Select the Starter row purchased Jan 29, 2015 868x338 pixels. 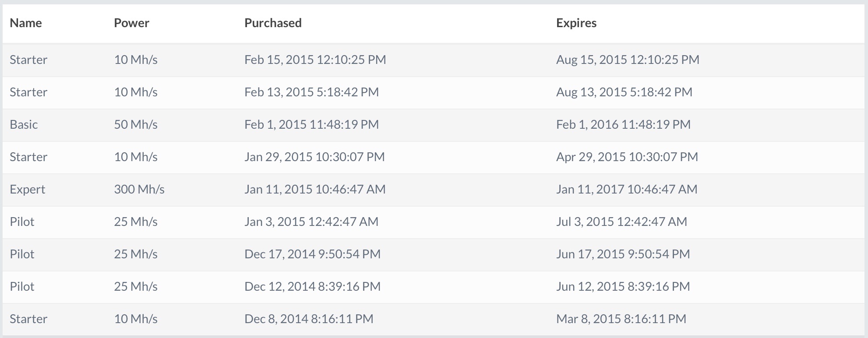point(28,157)
